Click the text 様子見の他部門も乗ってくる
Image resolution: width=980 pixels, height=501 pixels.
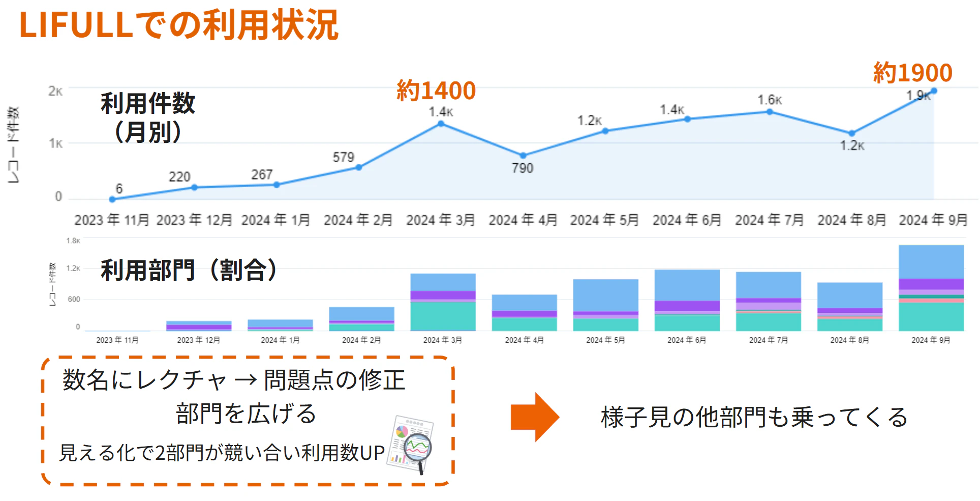pyautogui.click(x=754, y=417)
